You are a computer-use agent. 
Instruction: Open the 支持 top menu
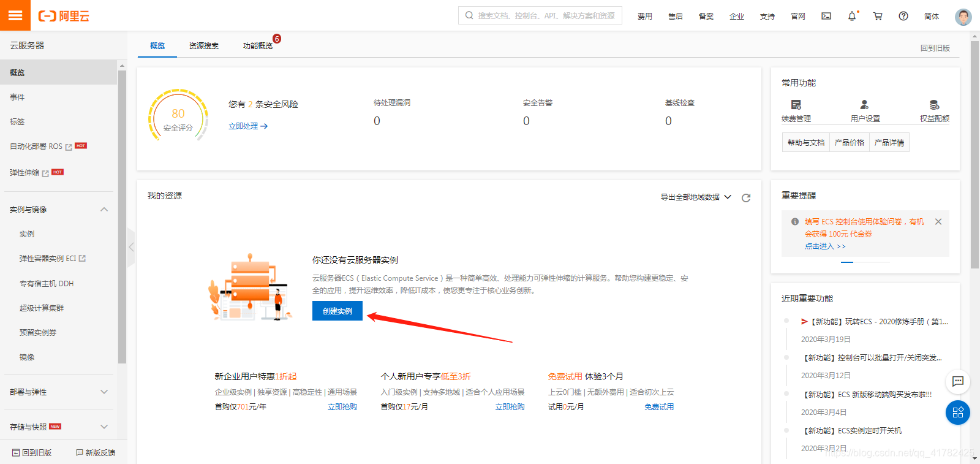[x=767, y=17]
